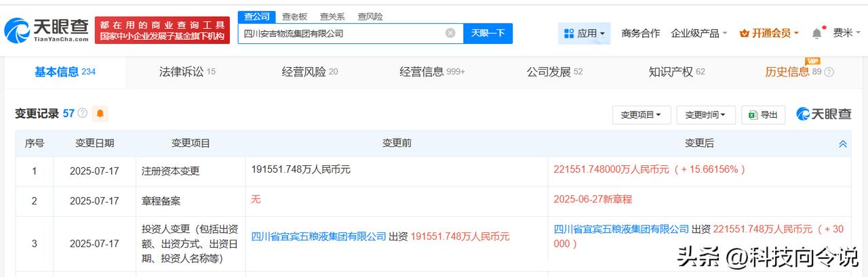Select the 查关系 search tab
Screen dimensions: 868x277
point(332,16)
